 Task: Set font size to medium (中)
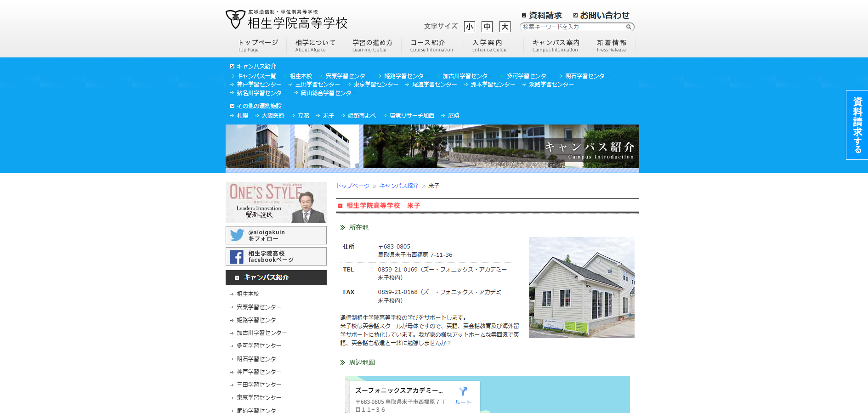pos(487,27)
